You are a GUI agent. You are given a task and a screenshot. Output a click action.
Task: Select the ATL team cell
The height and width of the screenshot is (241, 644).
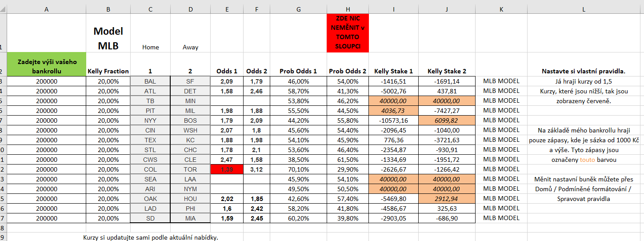coord(150,91)
